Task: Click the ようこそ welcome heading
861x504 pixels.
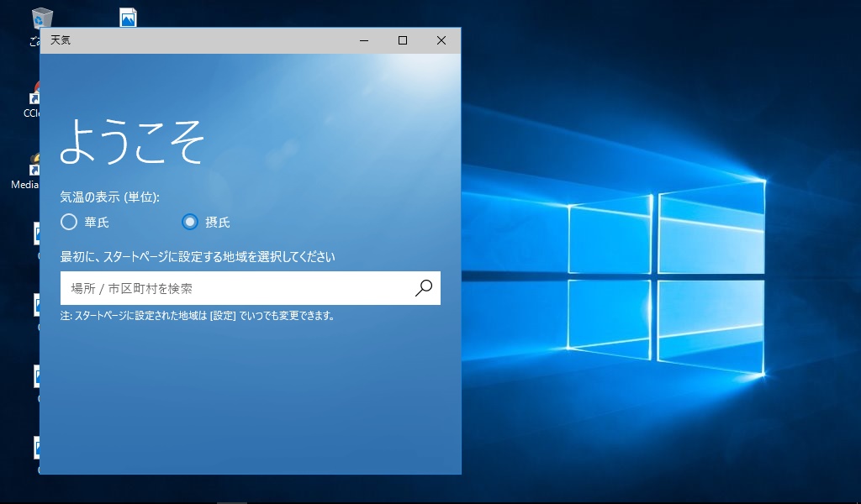Action: (x=132, y=142)
